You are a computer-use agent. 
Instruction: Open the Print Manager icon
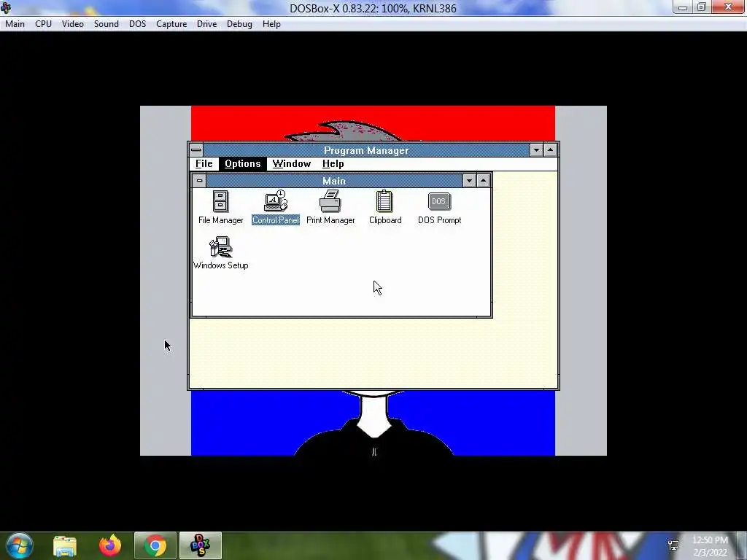(x=330, y=207)
